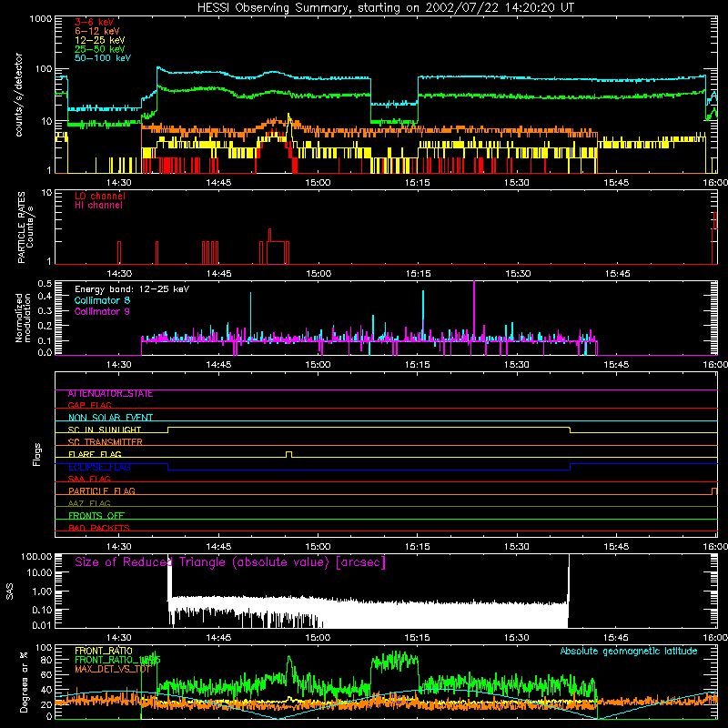Click the PARTICLE_FLAG label

(102, 491)
